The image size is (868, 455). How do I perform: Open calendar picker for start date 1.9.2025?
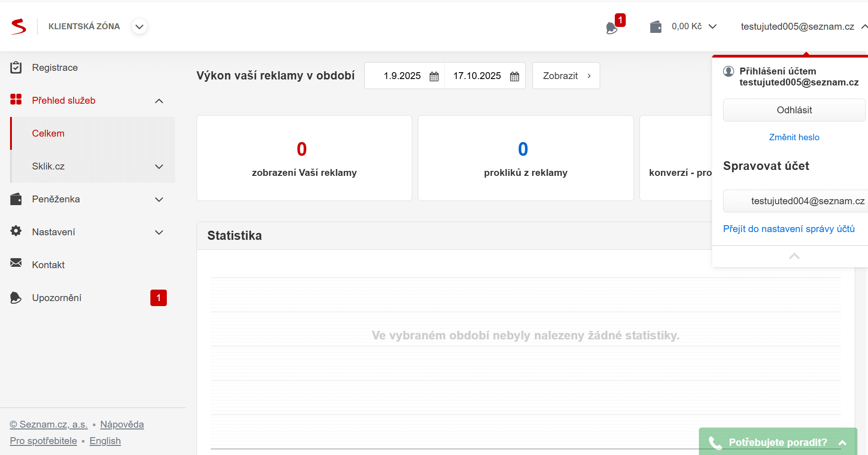434,76
